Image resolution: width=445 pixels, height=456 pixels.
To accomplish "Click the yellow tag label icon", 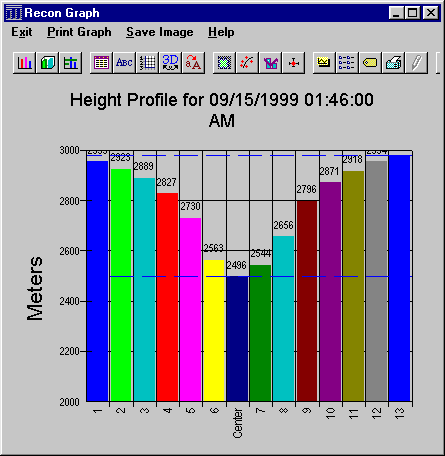I will [370, 63].
